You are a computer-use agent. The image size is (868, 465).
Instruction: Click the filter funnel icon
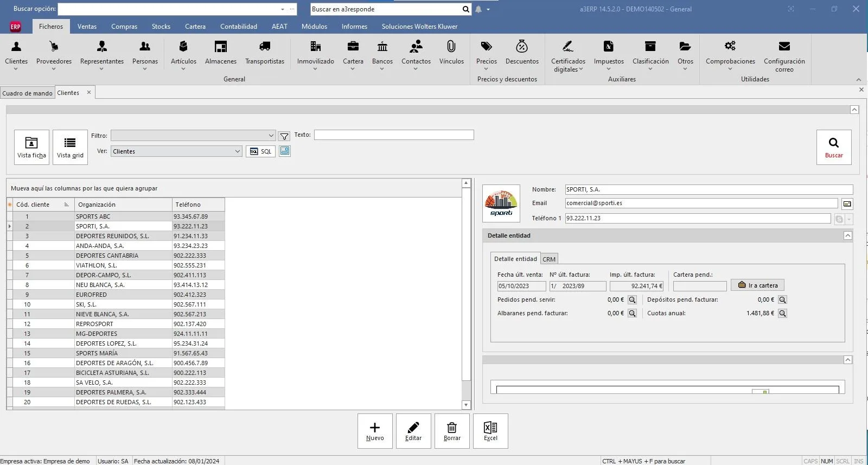coord(284,136)
